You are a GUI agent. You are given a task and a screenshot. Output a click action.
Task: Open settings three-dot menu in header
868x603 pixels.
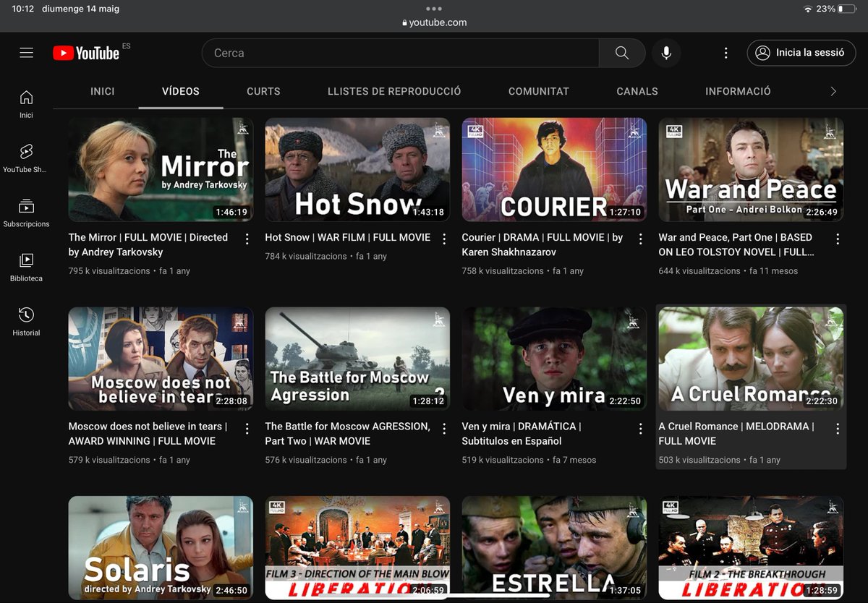coord(726,53)
